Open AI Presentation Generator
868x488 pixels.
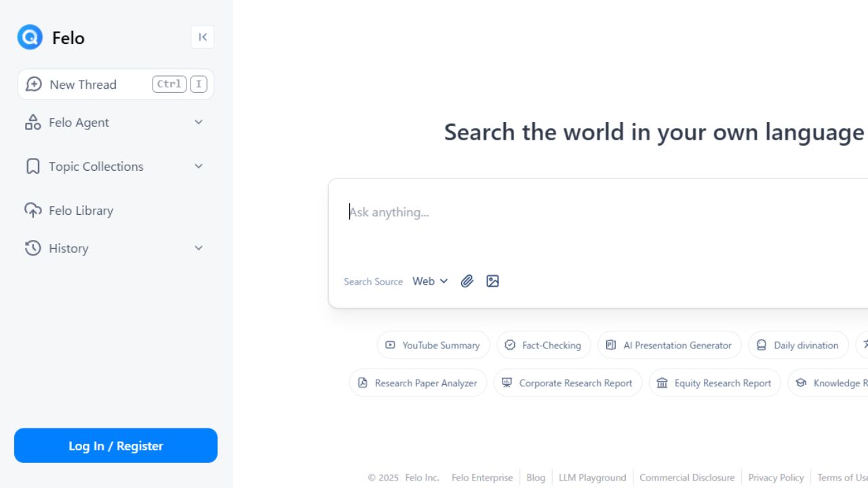[669, 345]
